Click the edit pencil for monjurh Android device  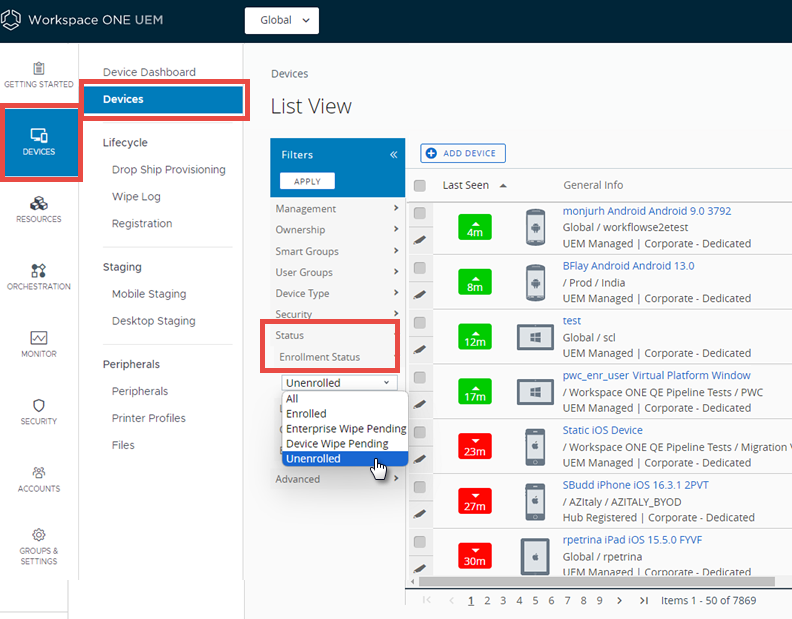pyautogui.click(x=419, y=240)
